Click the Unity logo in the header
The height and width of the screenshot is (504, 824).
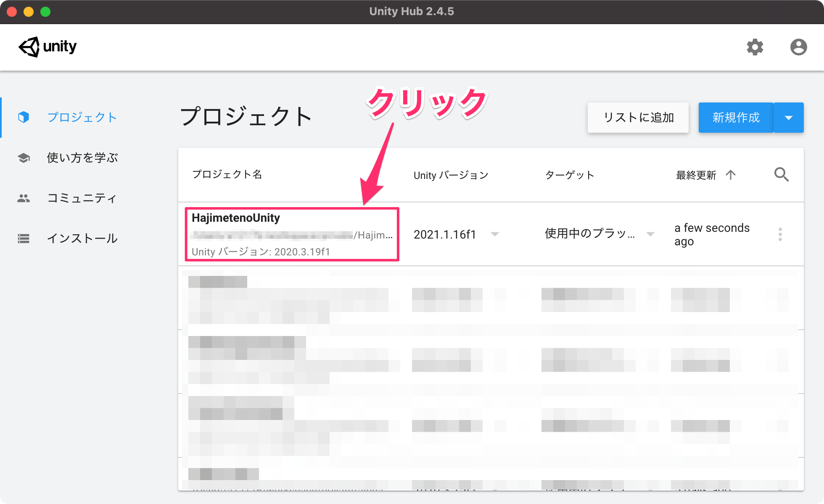pos(48,47)
